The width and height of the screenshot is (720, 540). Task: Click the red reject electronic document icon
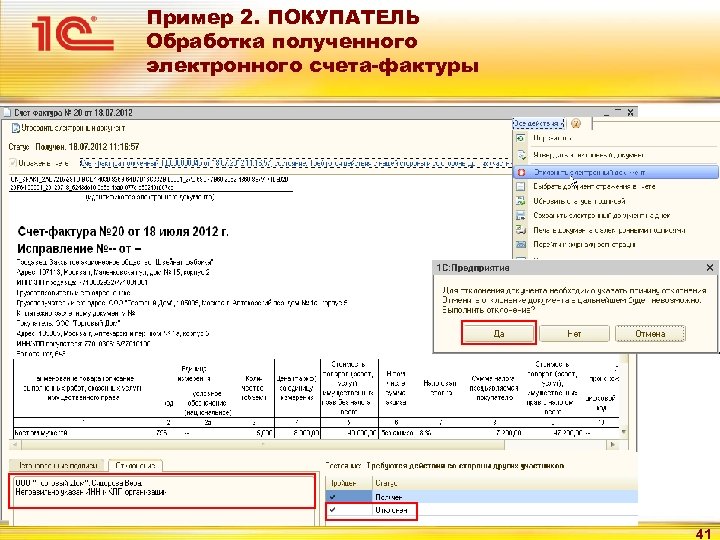pos(521,173)
